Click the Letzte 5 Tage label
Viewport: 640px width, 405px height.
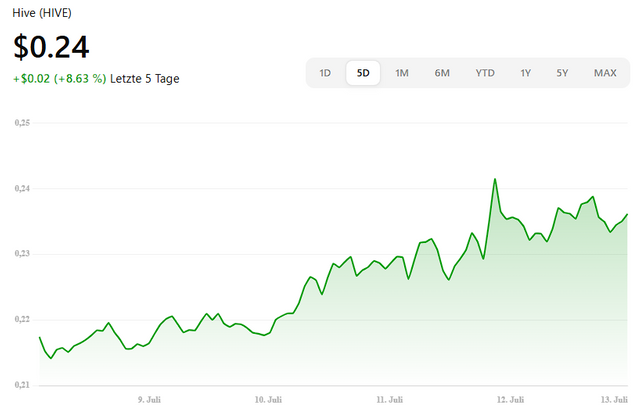144,78
